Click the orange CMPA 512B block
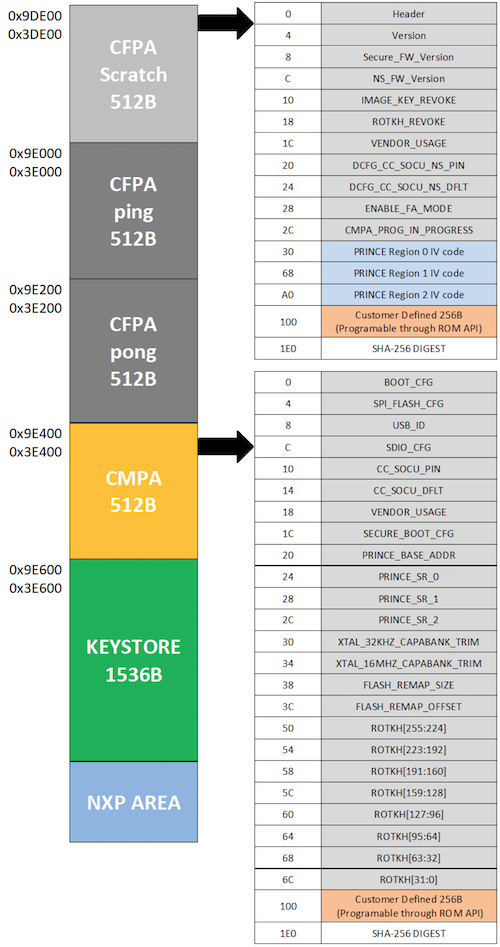 (x=133, y=491)
